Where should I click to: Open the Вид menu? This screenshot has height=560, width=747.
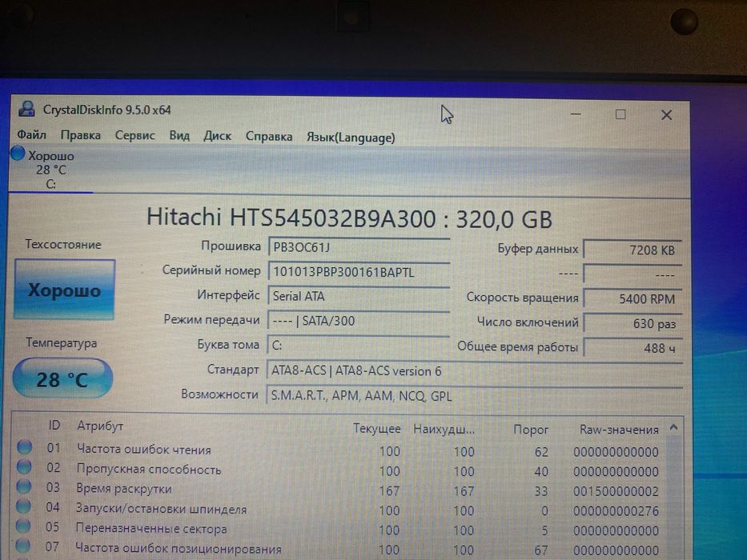coord(179,136)
